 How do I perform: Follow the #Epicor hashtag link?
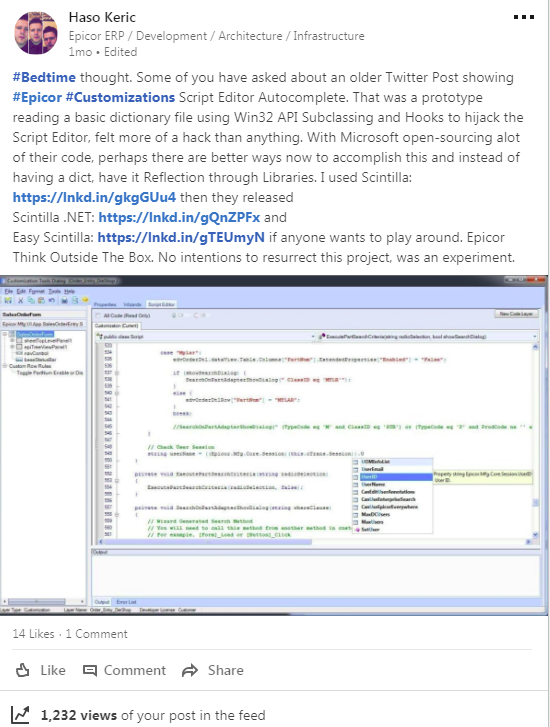click(37, 97)
